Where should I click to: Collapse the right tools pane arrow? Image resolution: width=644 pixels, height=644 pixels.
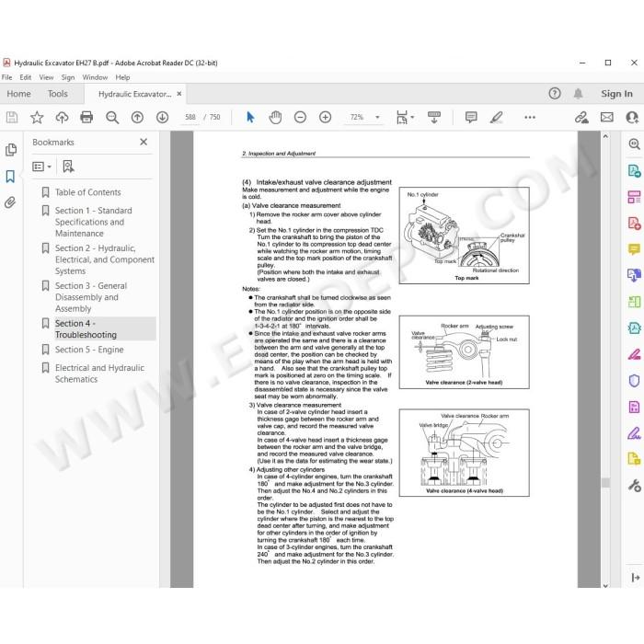click(635, 578)
